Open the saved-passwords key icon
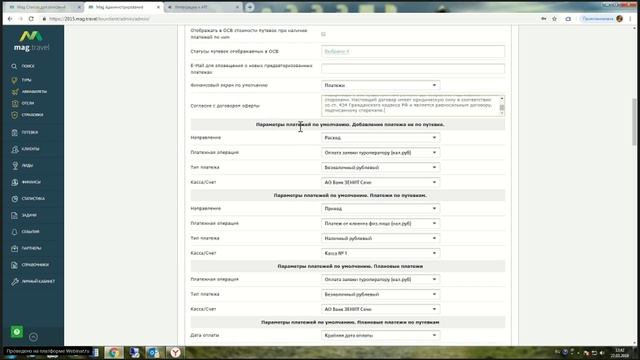Screen dimensions: 640x360 tap(544, 19)
